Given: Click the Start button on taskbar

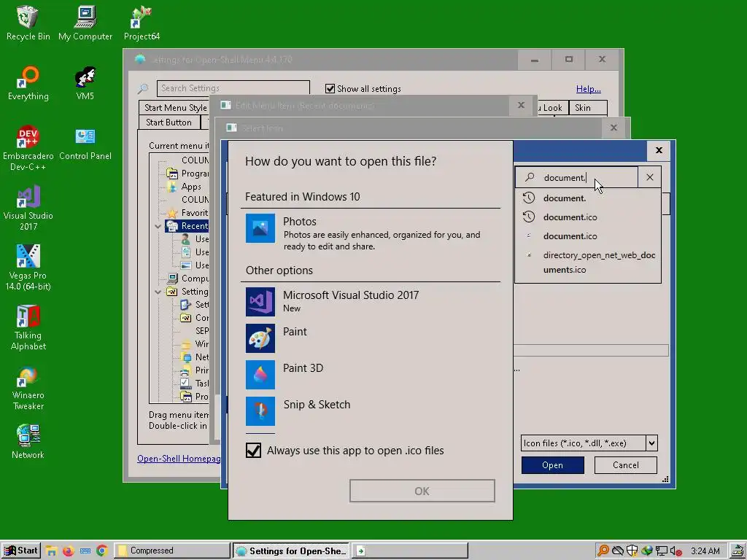Looking at the screenshot, I should pyautogui.click(x=21, y=551).
